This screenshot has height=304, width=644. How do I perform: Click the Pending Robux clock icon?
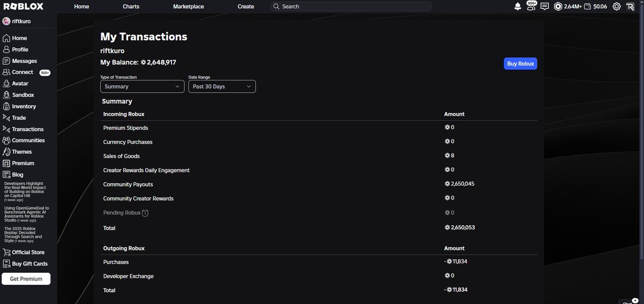pyautogui.click(x=145, y=213)
